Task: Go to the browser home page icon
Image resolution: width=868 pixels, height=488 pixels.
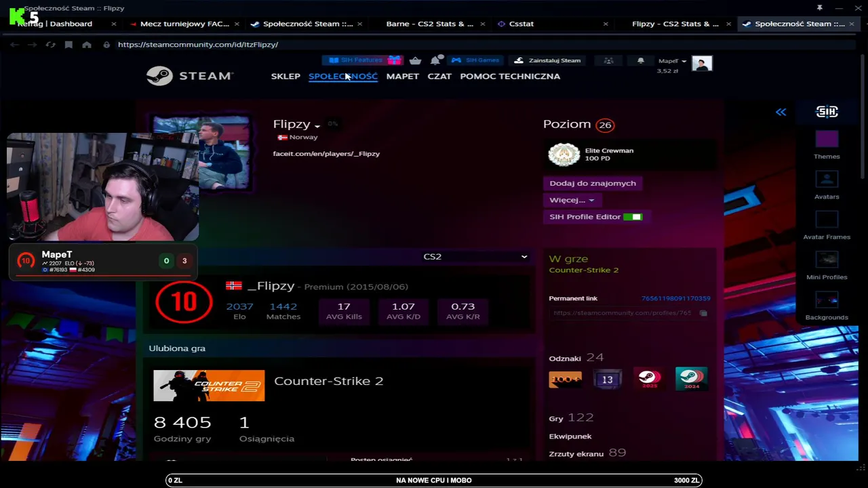Action: coord(87,45)
